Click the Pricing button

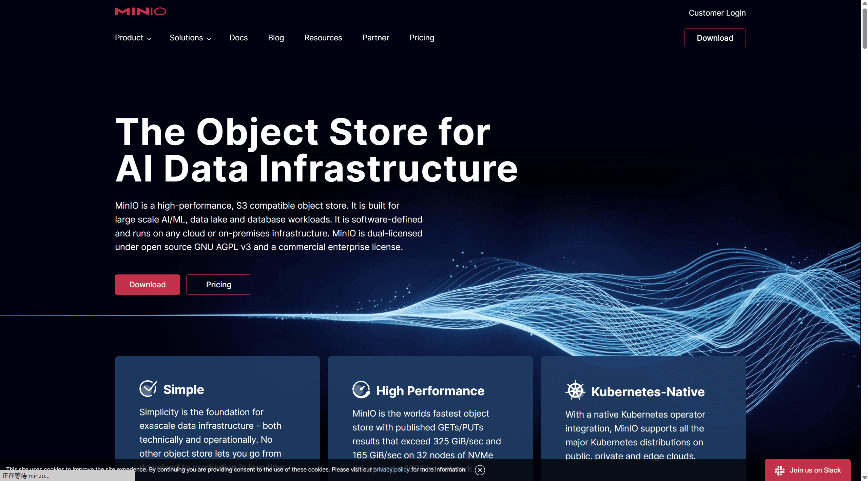pyautogui.click(x=218, y=284)
